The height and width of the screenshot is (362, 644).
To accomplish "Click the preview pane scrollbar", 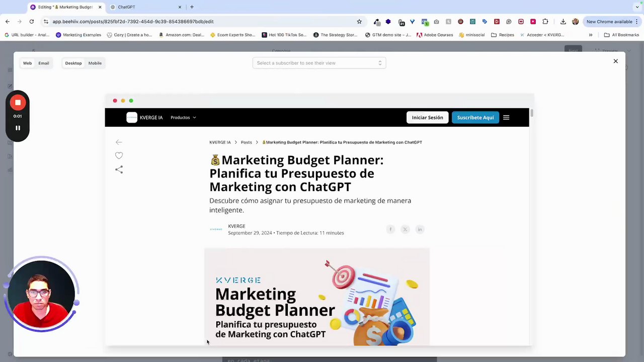I will point(531,113).
